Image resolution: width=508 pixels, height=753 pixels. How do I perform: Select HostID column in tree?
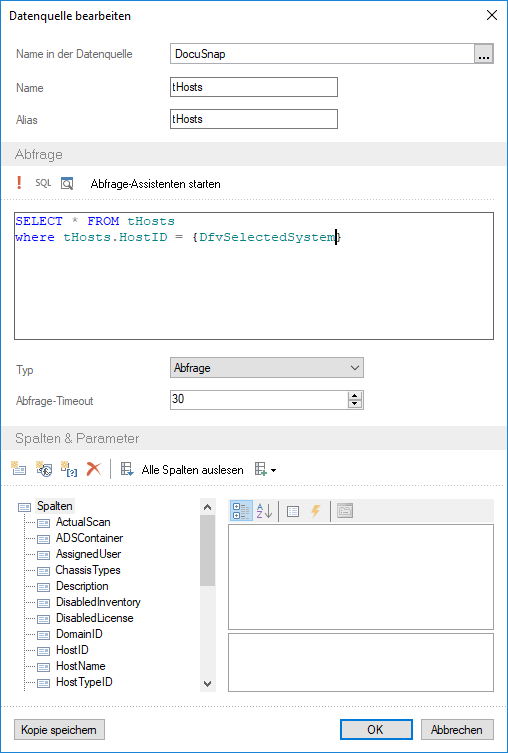click(x=73, y=650)
